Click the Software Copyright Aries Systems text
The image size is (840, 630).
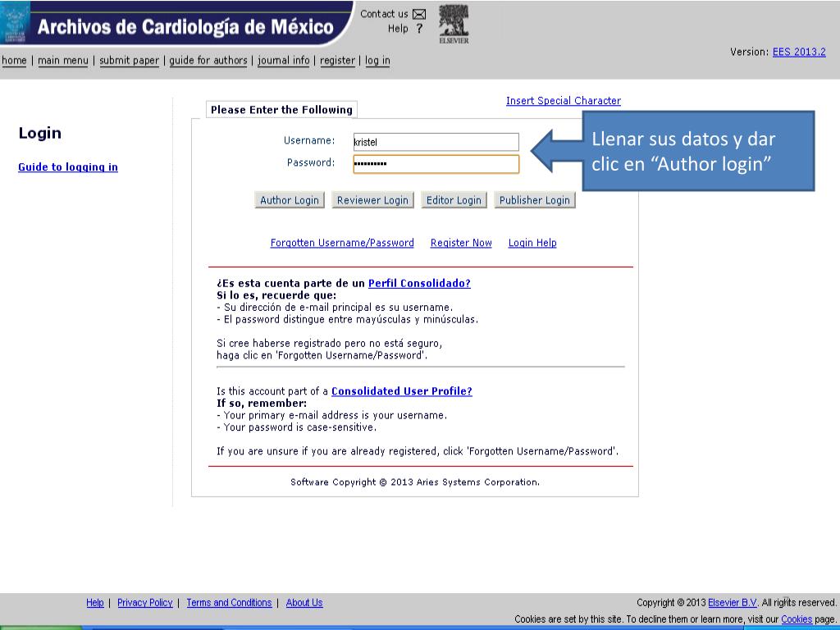click(x=414, y=482)
